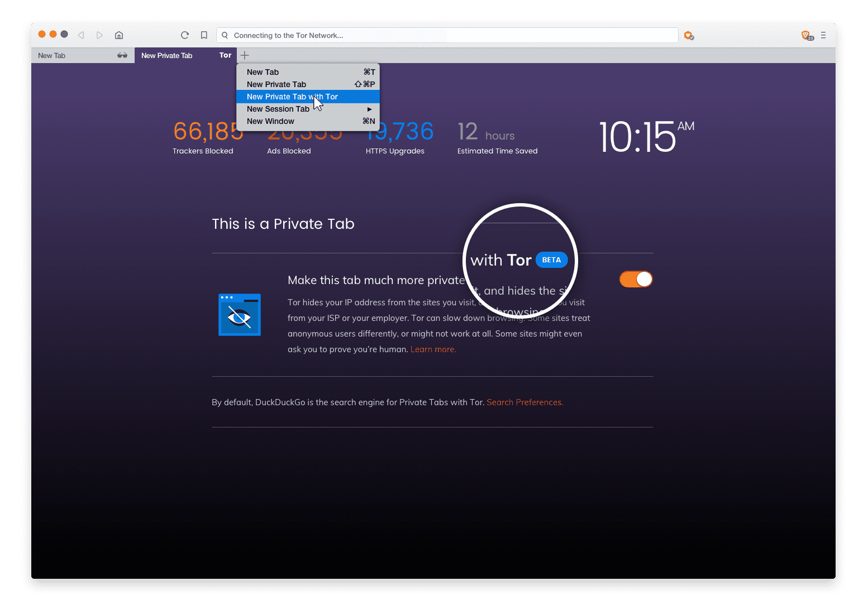Screen dimensions: 868x605
Task: Click the BETA badge next to Tor
Action: pyautogui.click(x=551, y=260)
